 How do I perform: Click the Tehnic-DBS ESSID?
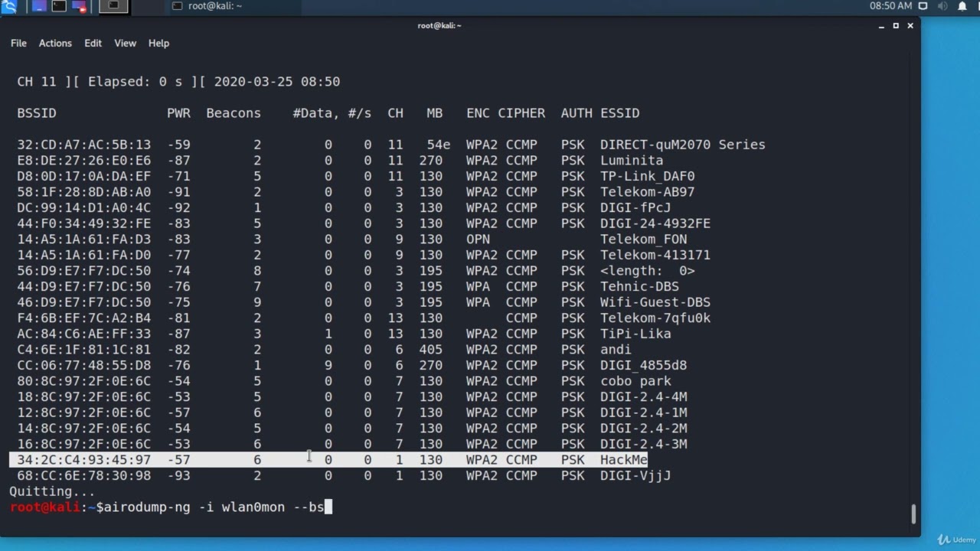pos(639,286)
